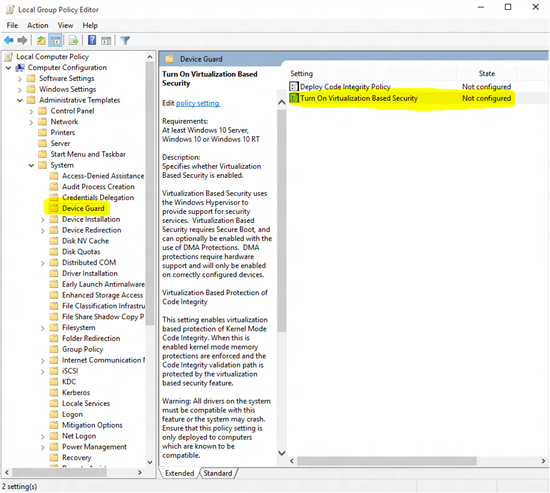Expand the Power Management folder
This screenshot has width=550, height=493.
pos(42,447)
